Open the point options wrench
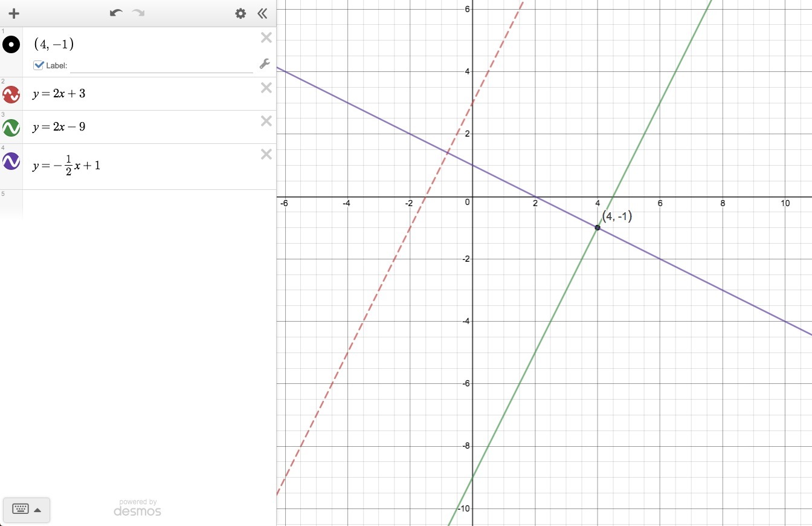The width and height of the screenshot is (812, 526). (264, 63)
